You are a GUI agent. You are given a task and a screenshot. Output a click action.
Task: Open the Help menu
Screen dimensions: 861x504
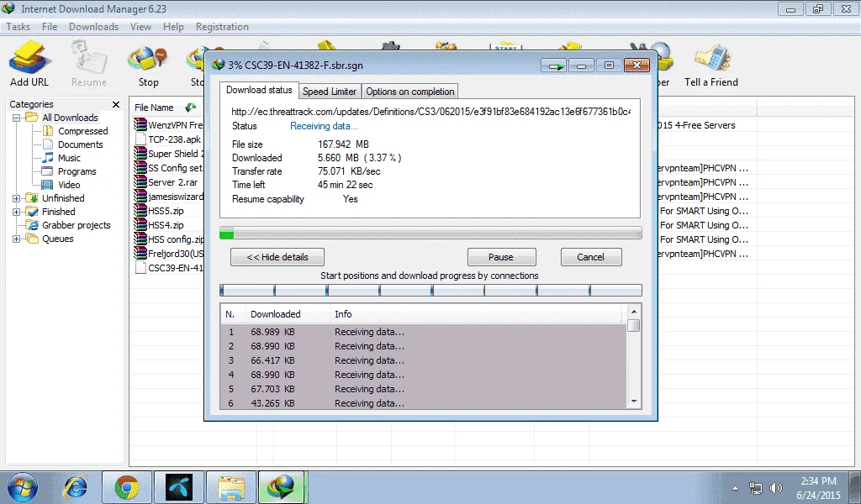coord(173,26)
